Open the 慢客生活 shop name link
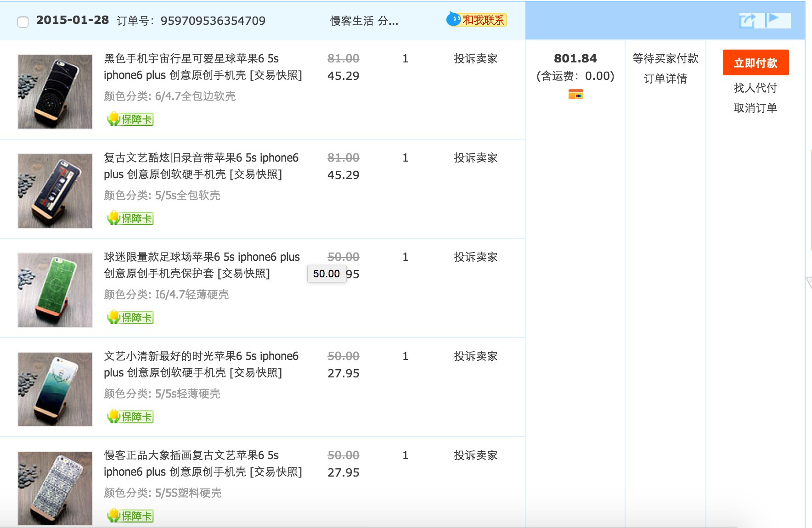The image size is (812, 528). tap(364, 21)
